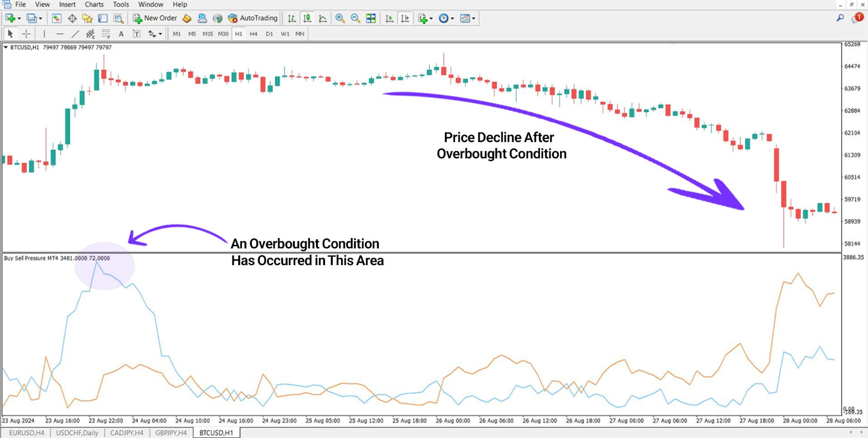This screenshot has height=438, width=868.
Task: Open the Window menu
Action: (151, 5)
